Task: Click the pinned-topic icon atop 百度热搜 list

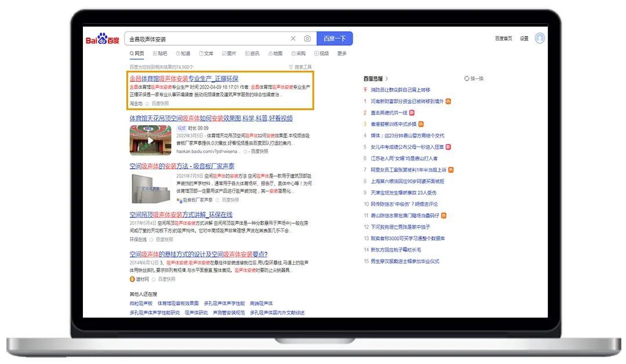Action: [365, 89]
